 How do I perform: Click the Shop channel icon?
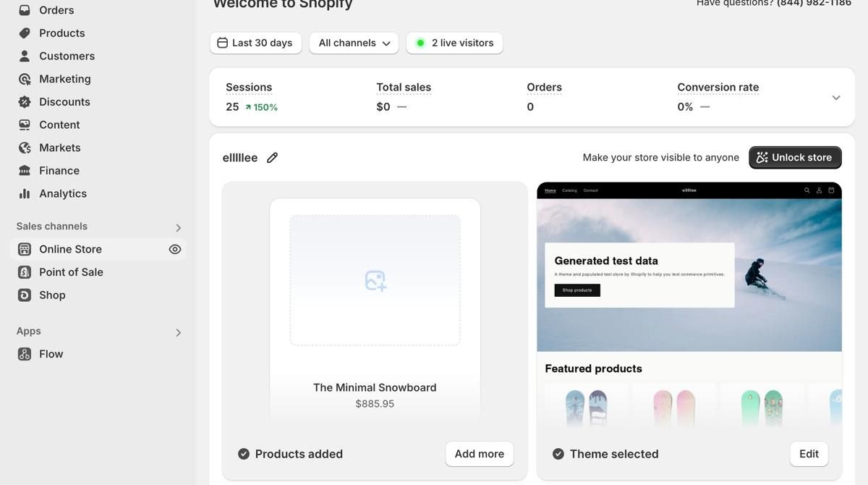pyautogui.click(x=25, y=295)
